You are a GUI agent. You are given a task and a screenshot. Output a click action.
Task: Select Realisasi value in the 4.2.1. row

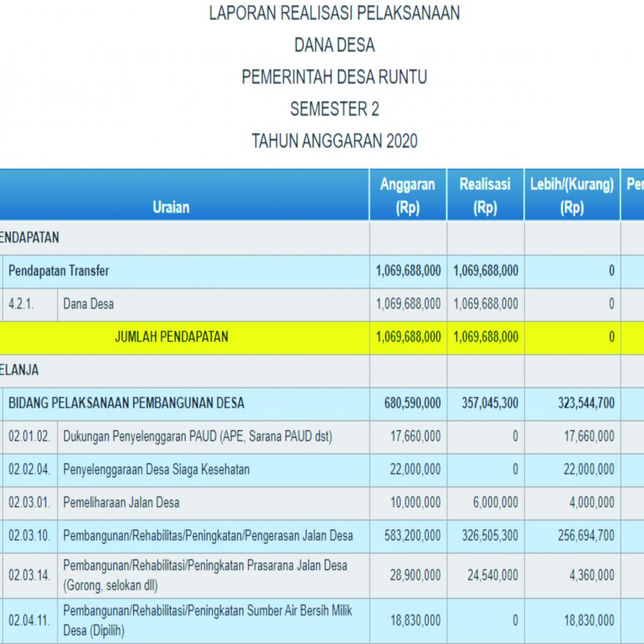coord(486,304)
